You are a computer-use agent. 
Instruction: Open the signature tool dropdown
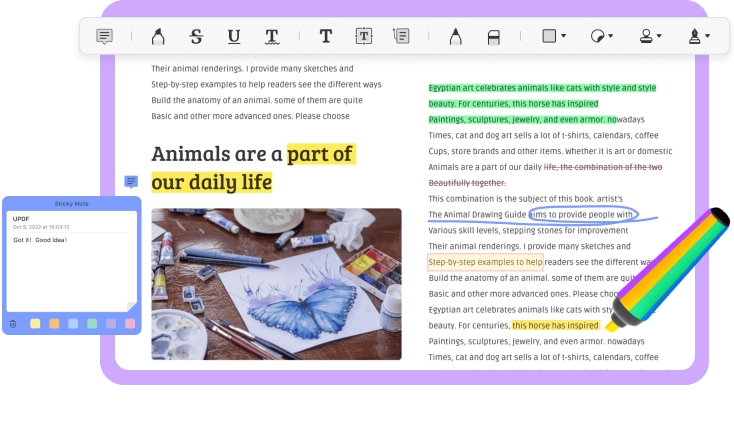(x=697, y=37)
